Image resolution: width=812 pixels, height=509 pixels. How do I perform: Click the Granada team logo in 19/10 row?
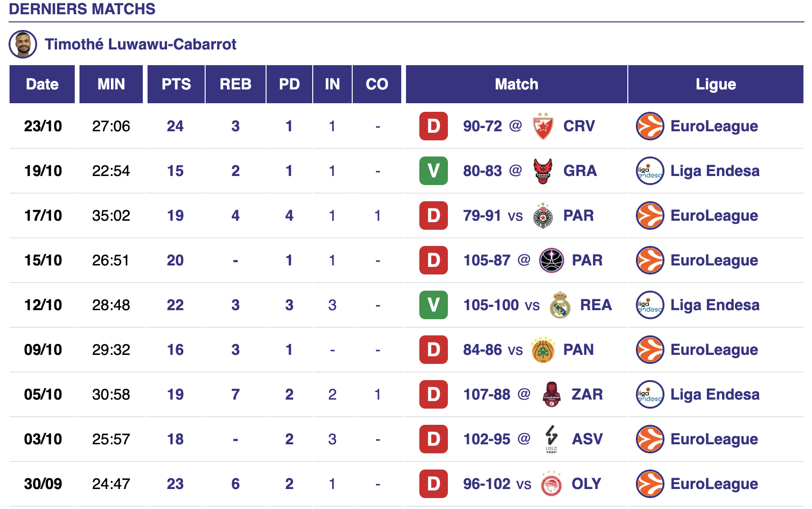pyautogui.click(x=543, y=171)
